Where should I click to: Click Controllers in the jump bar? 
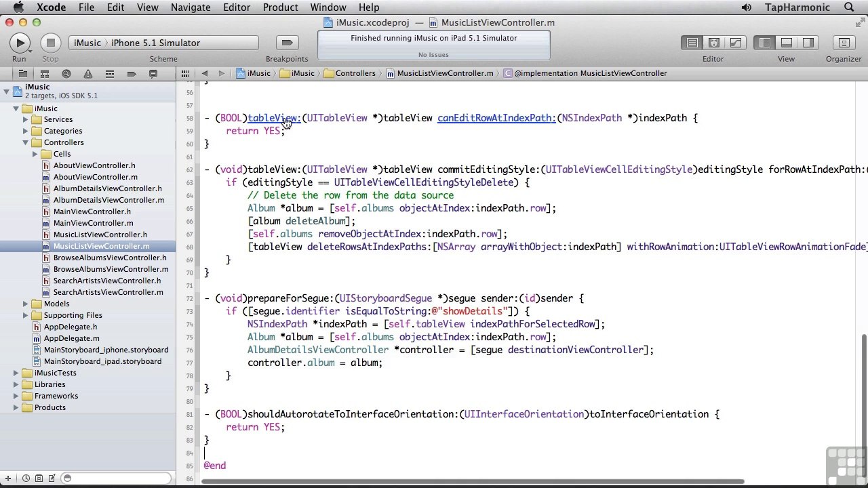[x=349, y=73]
